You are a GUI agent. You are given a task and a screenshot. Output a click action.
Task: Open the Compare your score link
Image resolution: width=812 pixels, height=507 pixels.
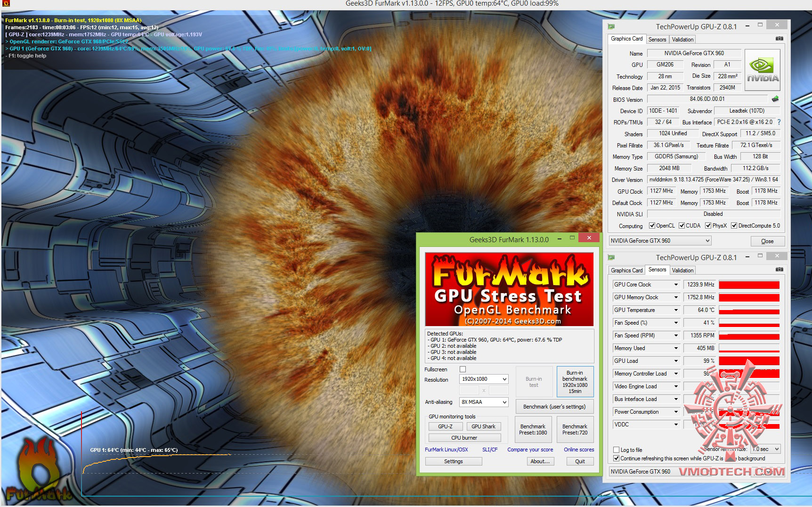[530, 450]
